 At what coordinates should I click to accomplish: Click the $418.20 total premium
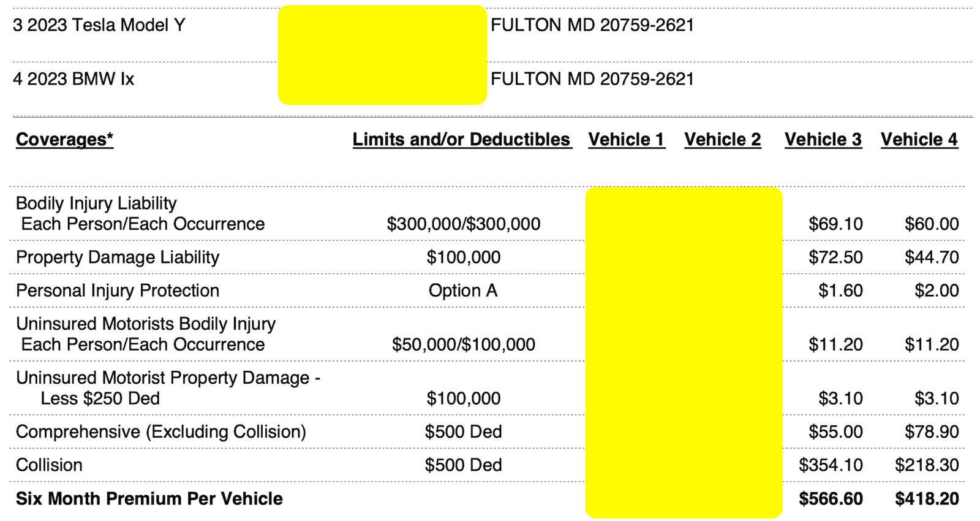point(927,499)
